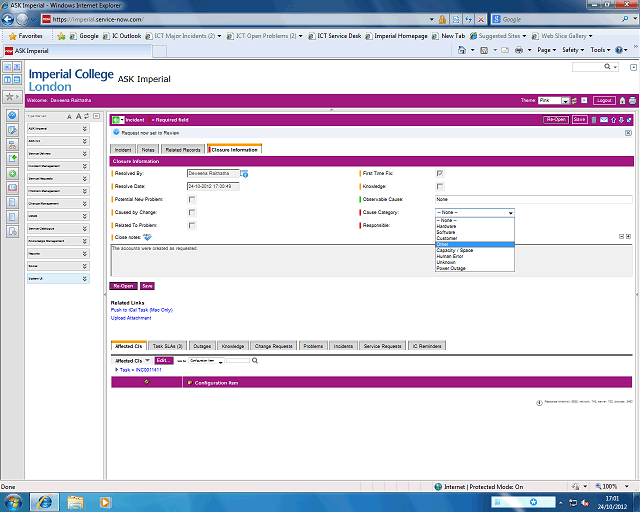Viewport: 640px width, 512px height.
Task: Choose 'Human Error' in Cause Category list
Action: tap(452, 256)
